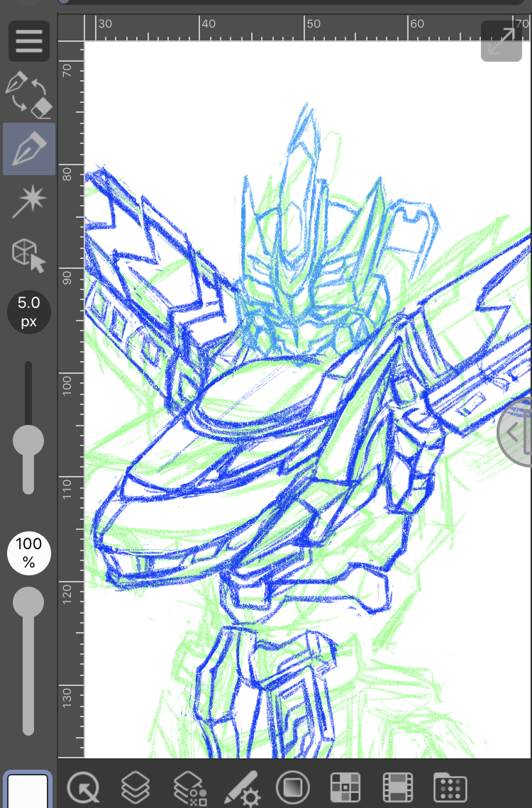Viewport: 532px width, 808px height.
Task: Open the Material folder palette
Action: (450, 787)
